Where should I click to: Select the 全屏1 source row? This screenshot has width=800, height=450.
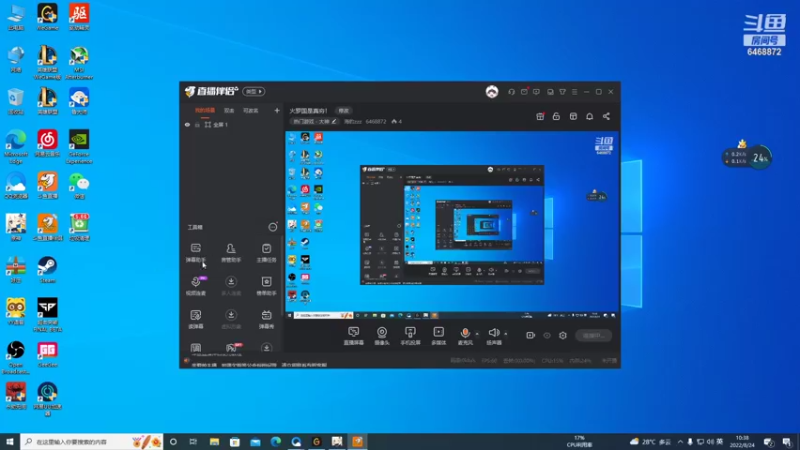pos(232,124)
